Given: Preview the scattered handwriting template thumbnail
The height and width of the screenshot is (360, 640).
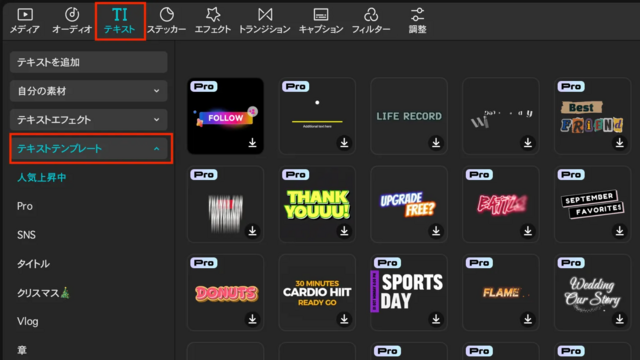Looking at the screenshot, I should pos(501,116).
